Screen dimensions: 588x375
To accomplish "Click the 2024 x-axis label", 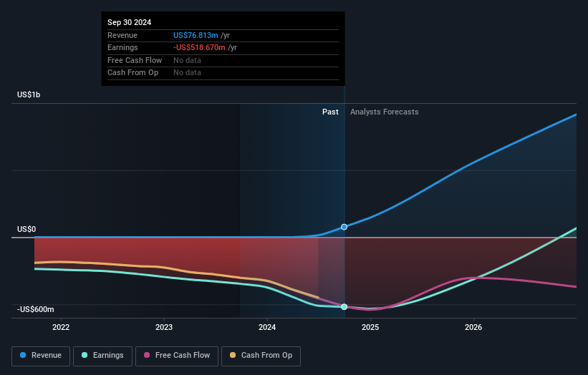I will (x=267, y=327).
